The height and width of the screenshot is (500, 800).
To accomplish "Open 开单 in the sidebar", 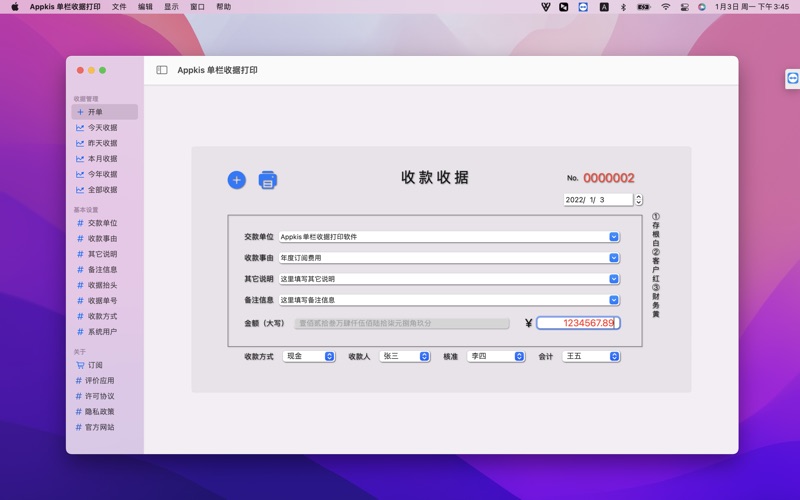I will 105,112.
